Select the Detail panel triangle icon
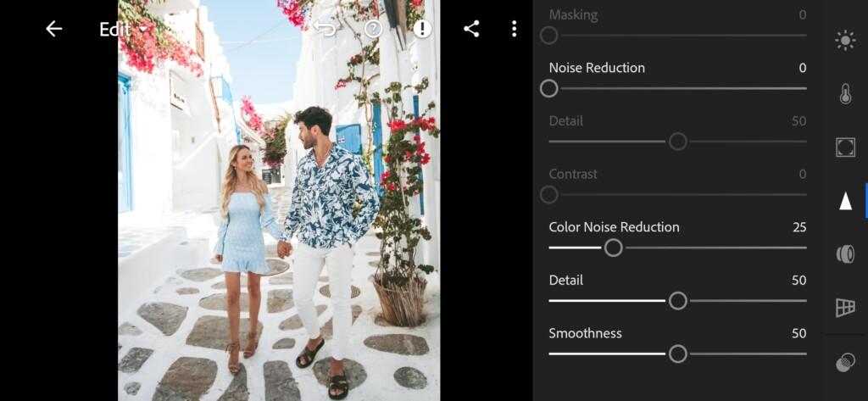Screen dimensions: 868x401 [845, 201]
